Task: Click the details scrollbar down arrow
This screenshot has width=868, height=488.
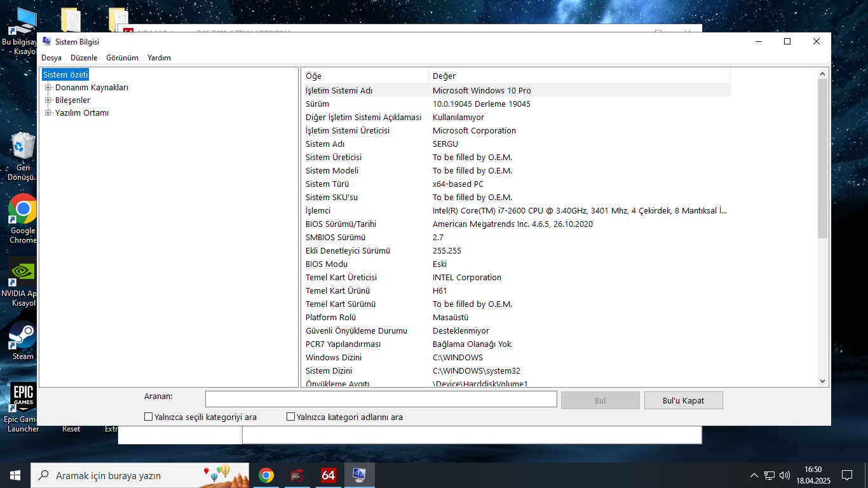Action: [823, 381]
